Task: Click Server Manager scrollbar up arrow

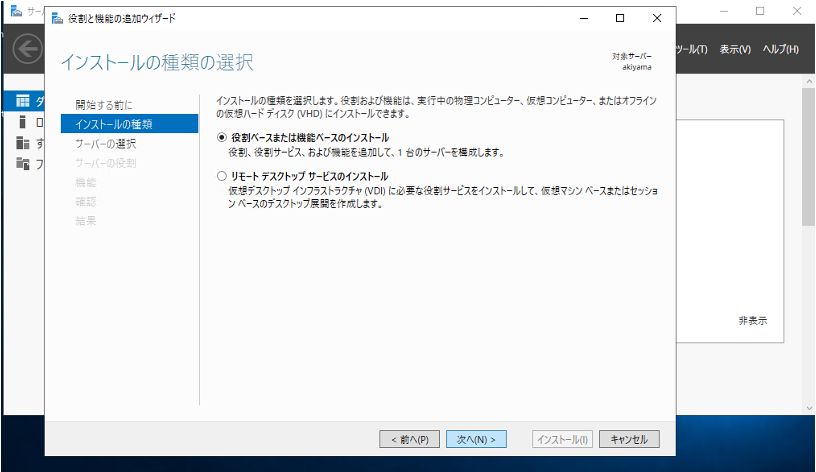Action: click(x=809, y=81)
